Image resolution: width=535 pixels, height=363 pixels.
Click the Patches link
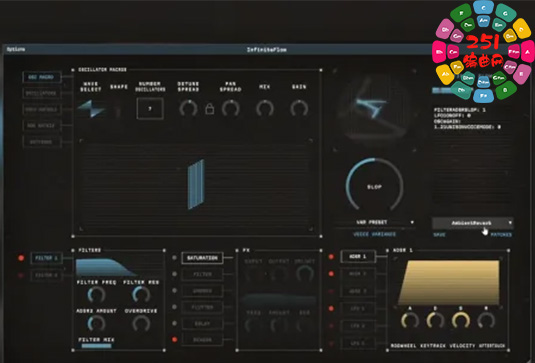(501, 235)
